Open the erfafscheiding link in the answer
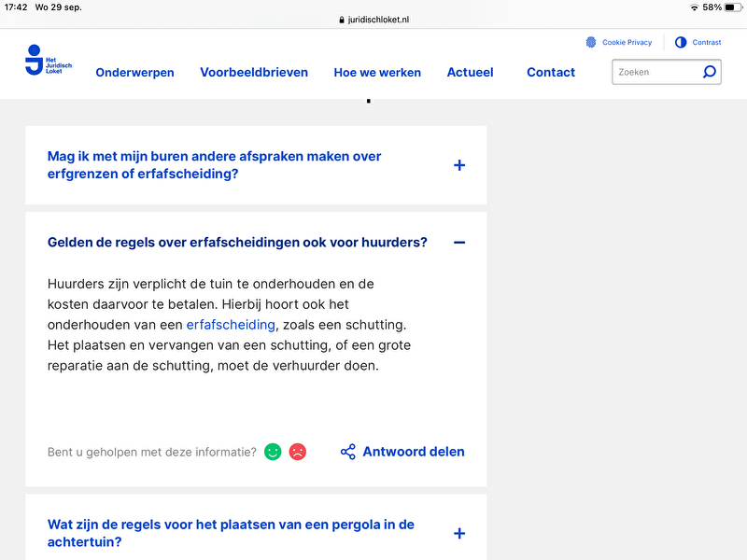This screenshot has height=560, width=747. (230, 325)
